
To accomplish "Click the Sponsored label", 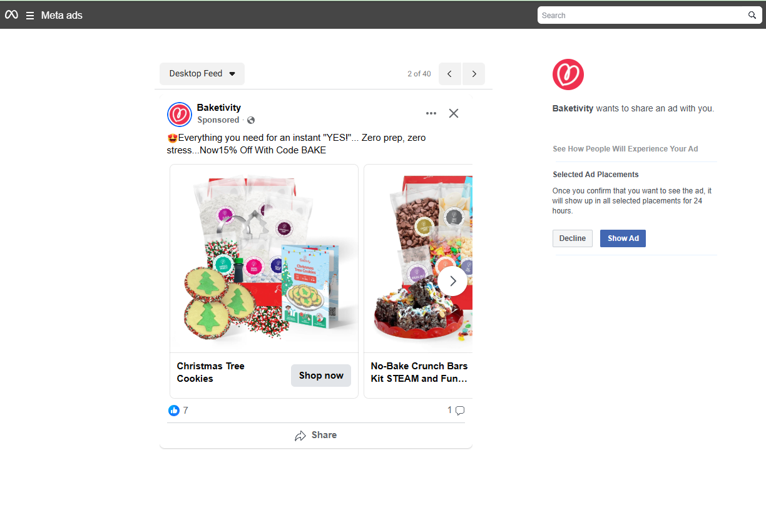I will coord(218,120).
